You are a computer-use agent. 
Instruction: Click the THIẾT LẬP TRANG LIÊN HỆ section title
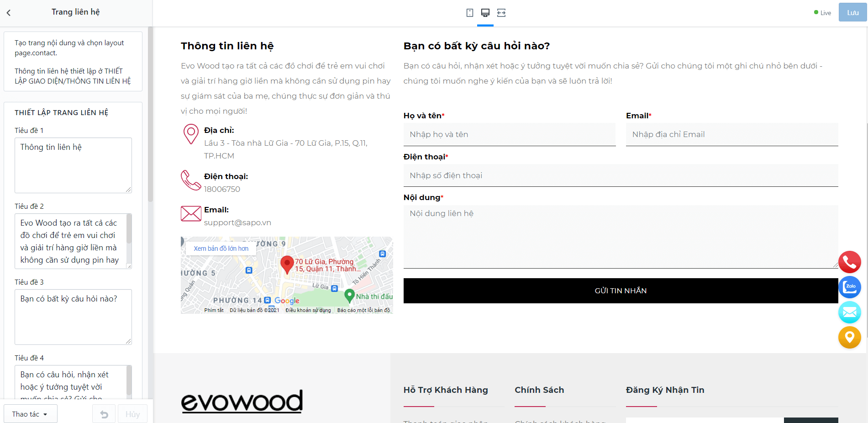pyautogui.click(x=61, y=113)
